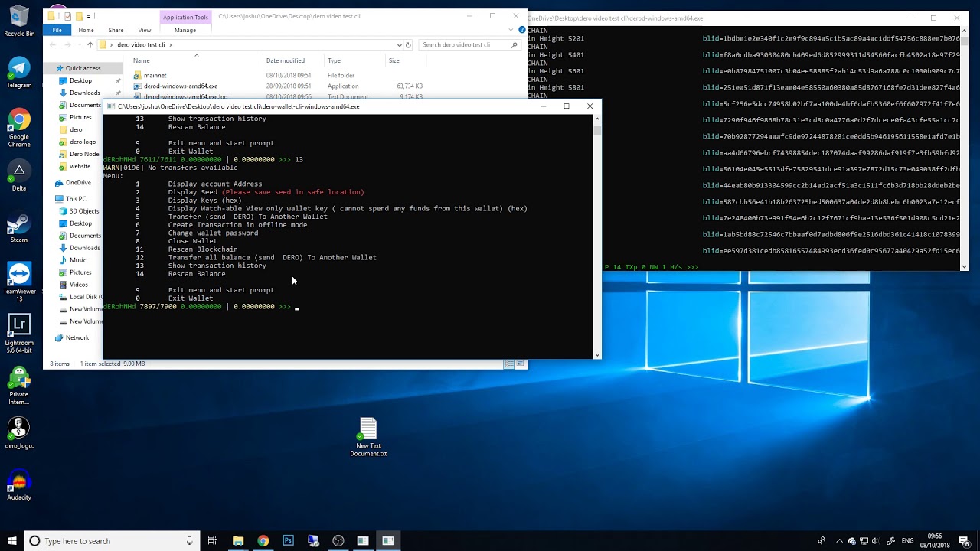Image resolution: width=980 pixels, height=551 pixels.
Task: Open the File menu in Explorer
Action: pyautogui.click(x=57, y=30)
